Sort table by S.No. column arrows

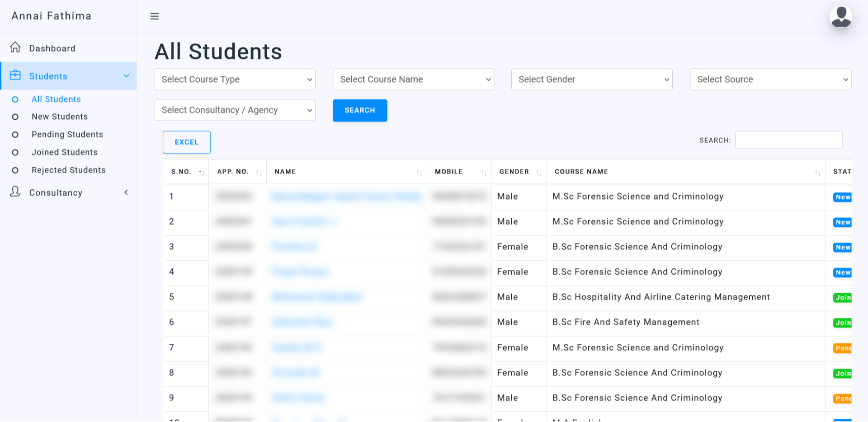point(201,173)
